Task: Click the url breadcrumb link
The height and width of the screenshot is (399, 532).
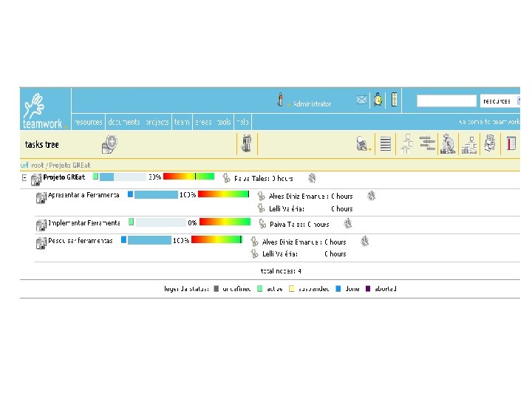Action: (24, 166)
